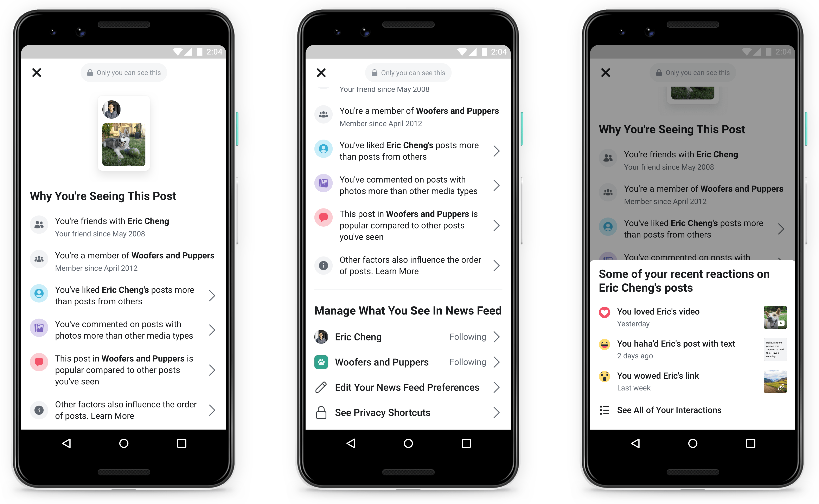Click the Woofers and Puppers group icon

[x=321, y=363]
